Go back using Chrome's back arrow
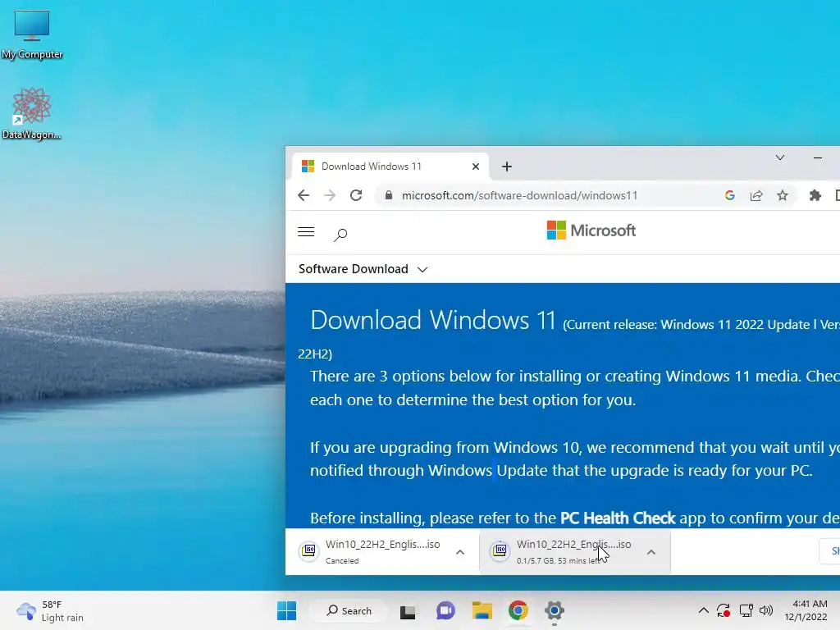 (x=304, y=195)
